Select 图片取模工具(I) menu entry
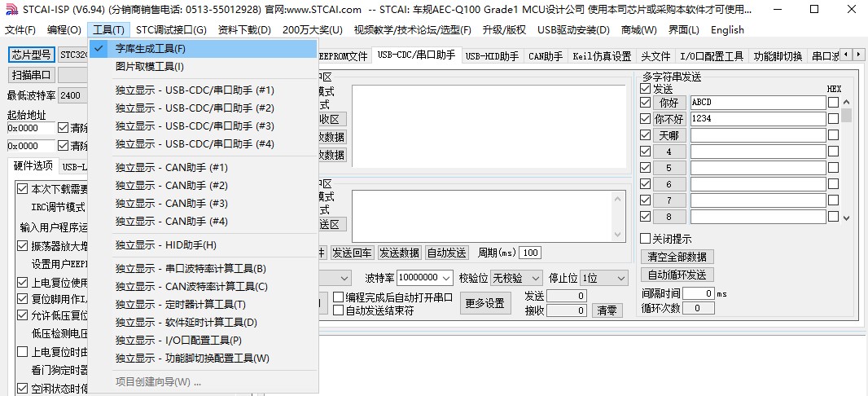The width and height of the screenshot is (868, 396). click(x=204, y=67)
